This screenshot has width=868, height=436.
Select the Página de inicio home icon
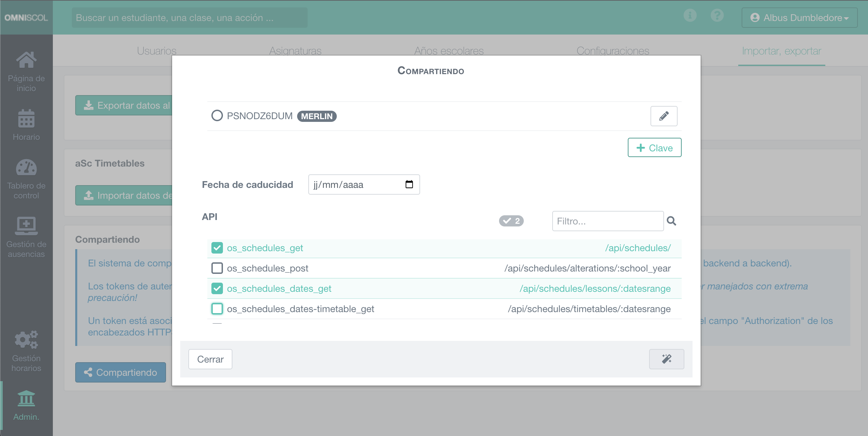26,60
